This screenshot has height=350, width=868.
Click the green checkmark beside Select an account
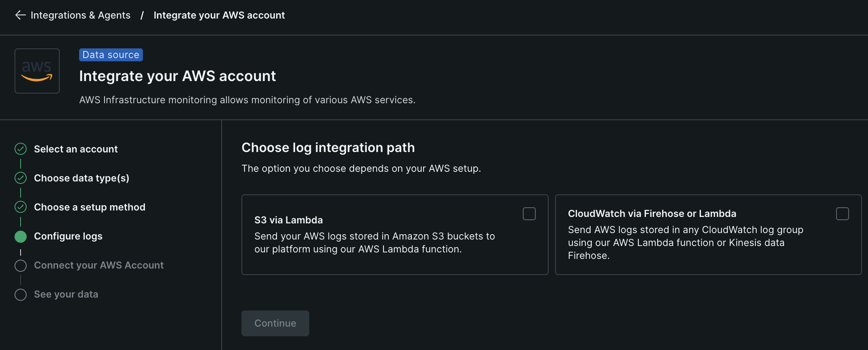click(x=21, y=149)
